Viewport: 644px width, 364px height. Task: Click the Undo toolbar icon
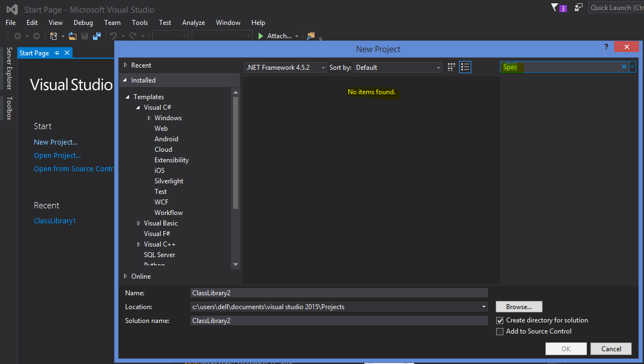[114, 35]
